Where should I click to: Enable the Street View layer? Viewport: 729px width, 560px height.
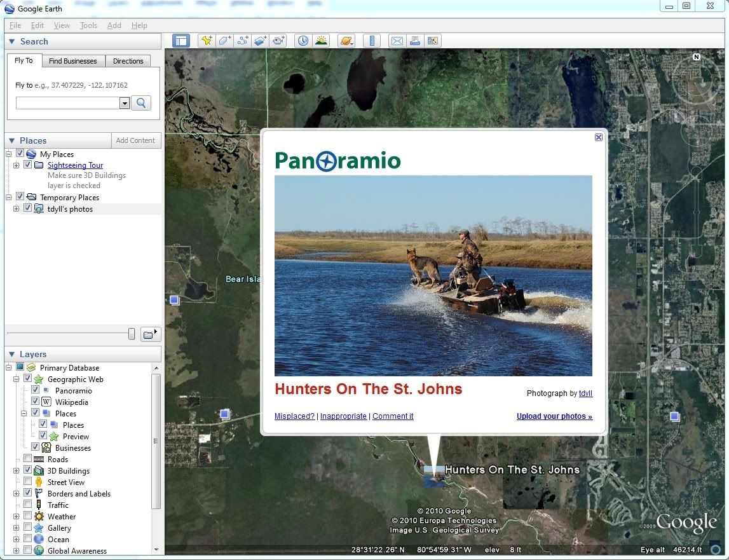click(28, 481)
